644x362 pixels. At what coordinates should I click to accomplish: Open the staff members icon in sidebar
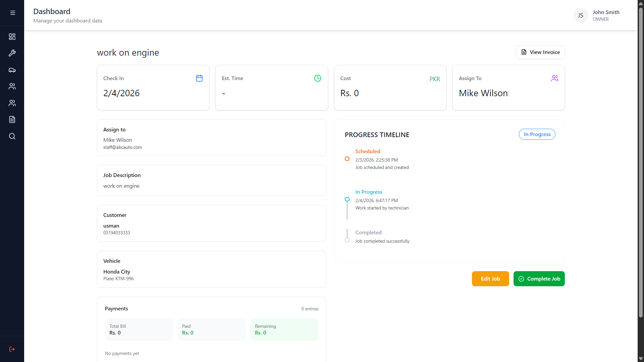(12, 103)
